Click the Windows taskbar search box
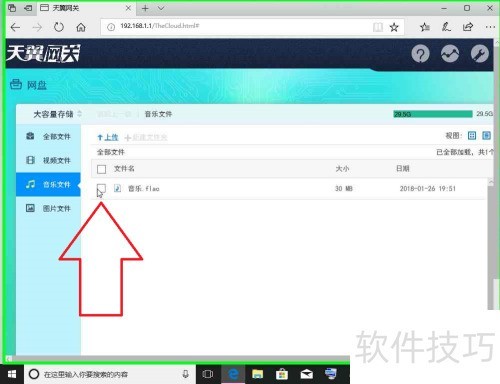 [x=110, y=374]
